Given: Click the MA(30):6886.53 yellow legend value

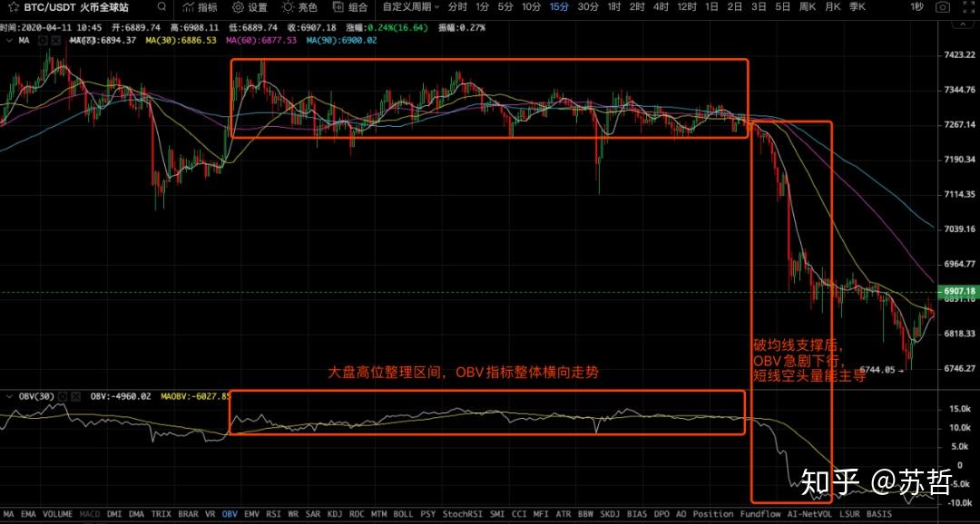Looking at the screenshot, I should [181, 40].
